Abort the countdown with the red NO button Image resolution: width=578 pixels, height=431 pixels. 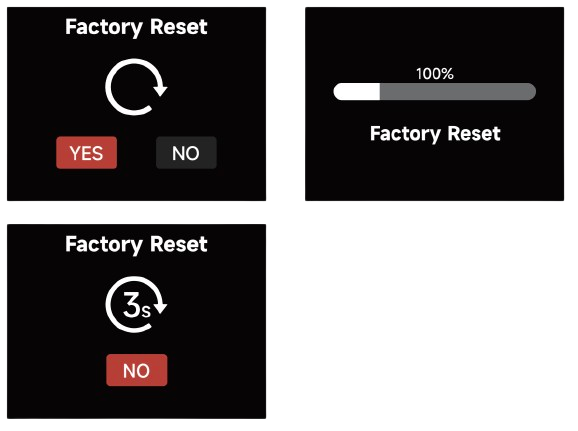coord(137,370)
